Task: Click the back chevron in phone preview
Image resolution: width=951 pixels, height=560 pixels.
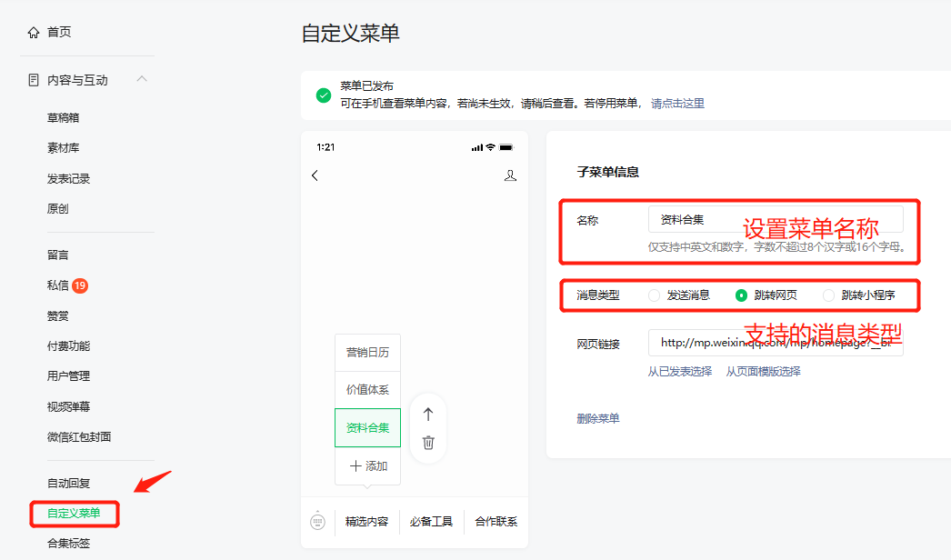Action: [315, 175]
